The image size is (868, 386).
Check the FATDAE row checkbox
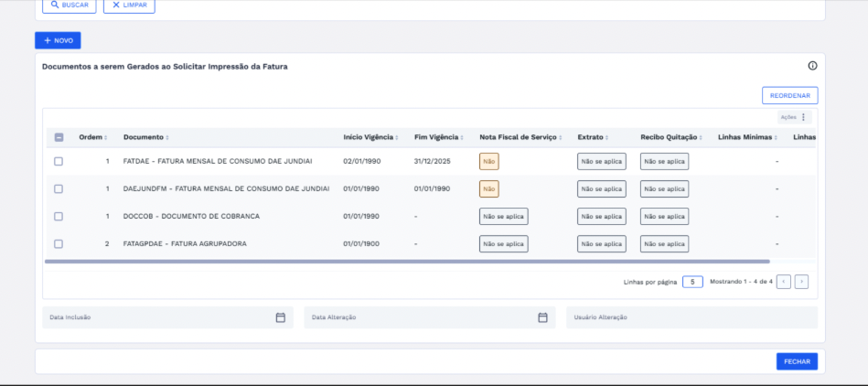[x=59, y=162]
